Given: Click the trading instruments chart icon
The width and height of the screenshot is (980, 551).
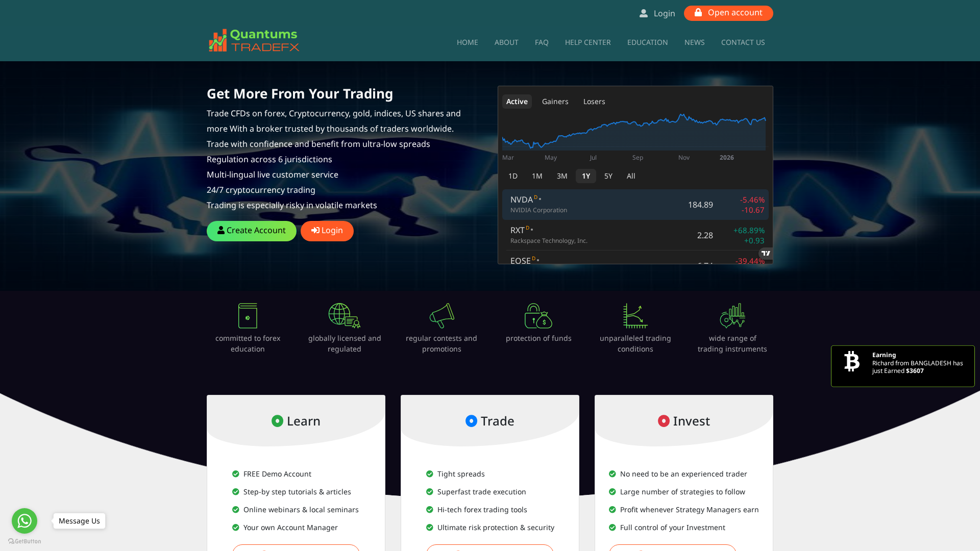Looking at the screenshot, I should click(x=732, y=315).
